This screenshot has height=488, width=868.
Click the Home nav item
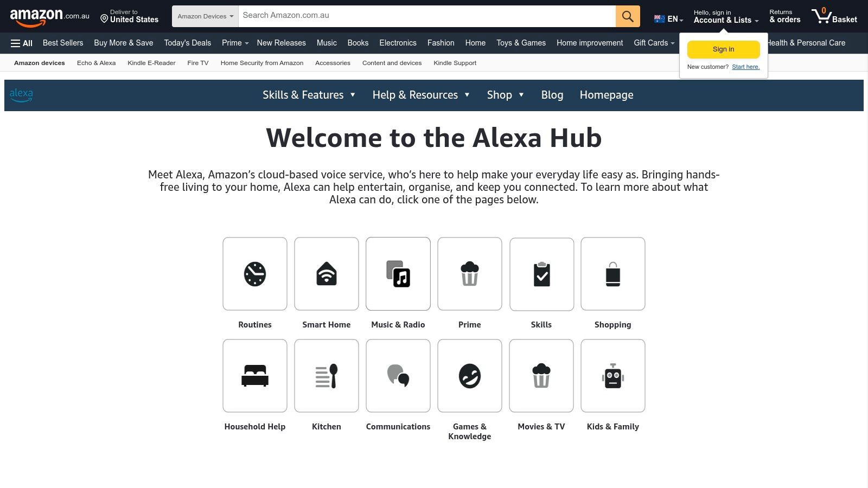(475, 43)
